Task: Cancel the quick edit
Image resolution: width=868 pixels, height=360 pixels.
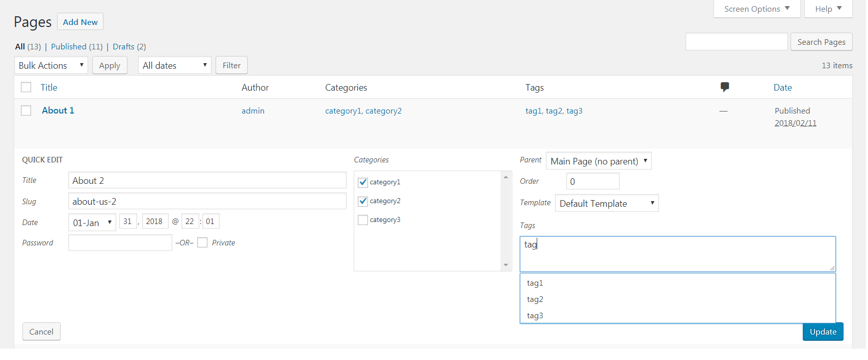Action: (x=41, y=331)
